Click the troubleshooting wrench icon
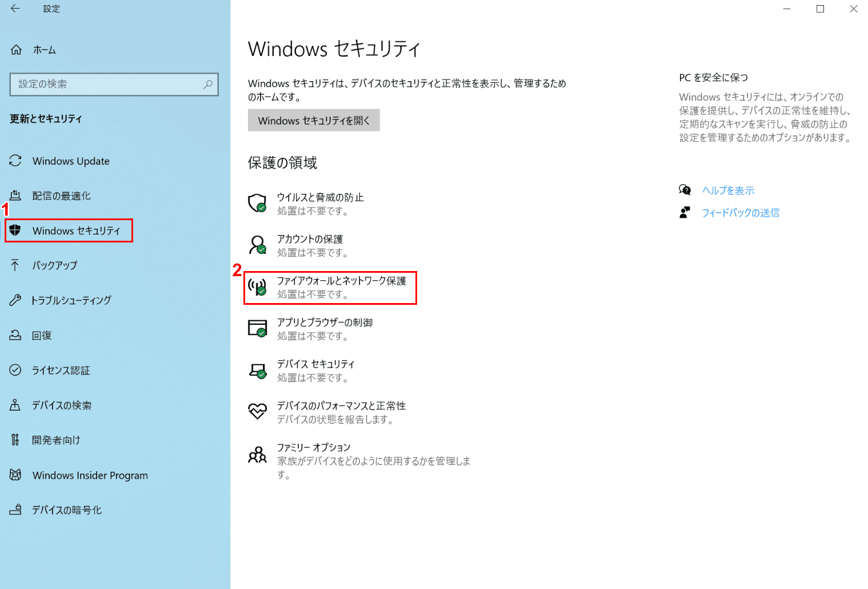 tap(15, 300)
